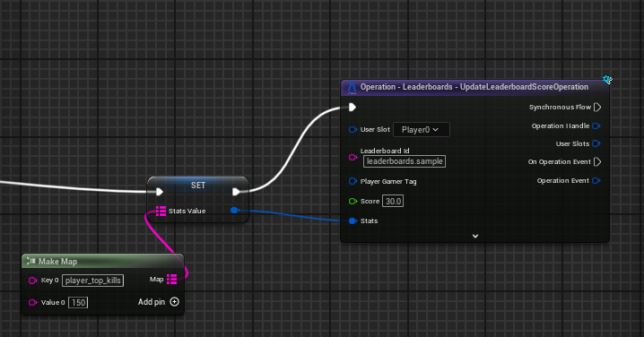Click the Value 0 input pin
The height and width of the screenshot is (337, 644).
pyautogui.click(x=32, y=303)
